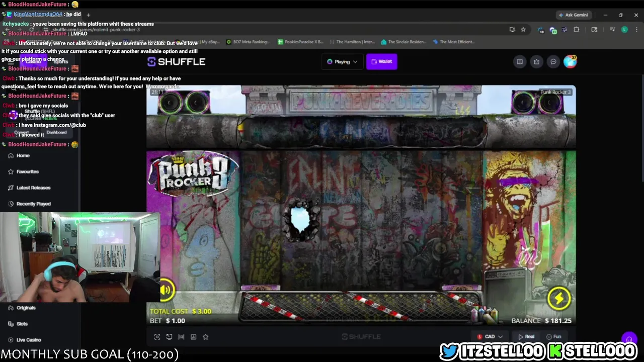Click install app icon in address bar
644x362 pixels.
pyautogui.click(x=512, y=30)
